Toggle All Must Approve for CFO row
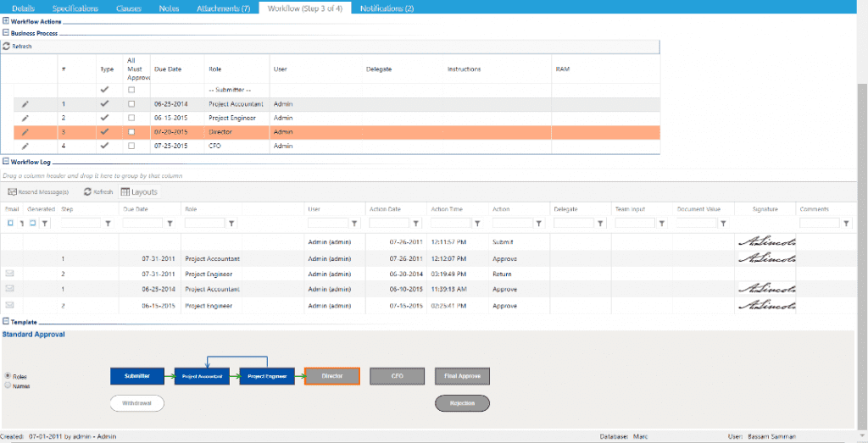 click(x=131, y=146)
